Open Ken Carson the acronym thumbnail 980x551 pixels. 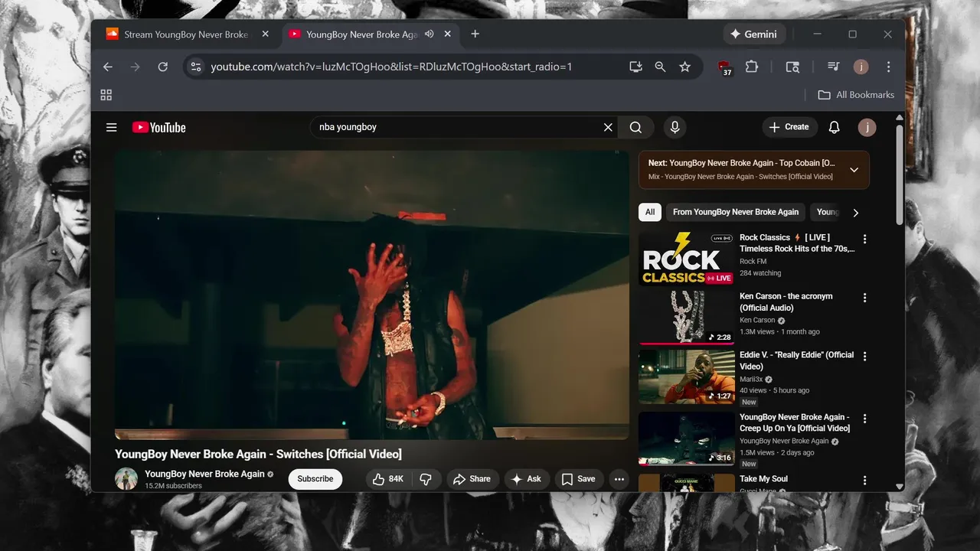coord(687,318)
